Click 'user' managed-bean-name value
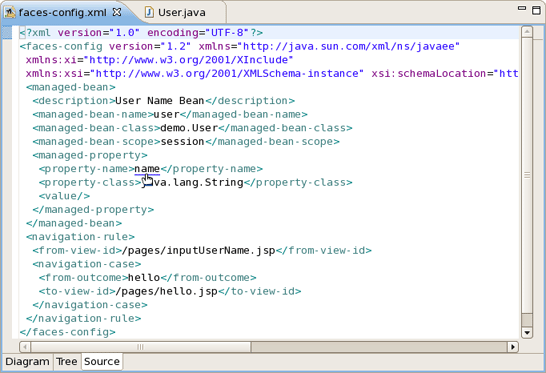Viewport: 546px width, 373px height. [166, 114]
